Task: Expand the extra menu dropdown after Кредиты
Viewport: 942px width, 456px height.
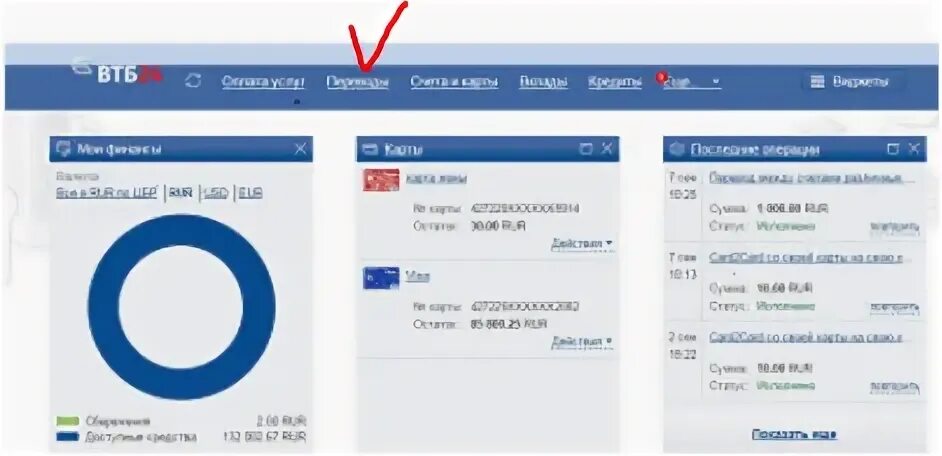Action: click(691, 82)
